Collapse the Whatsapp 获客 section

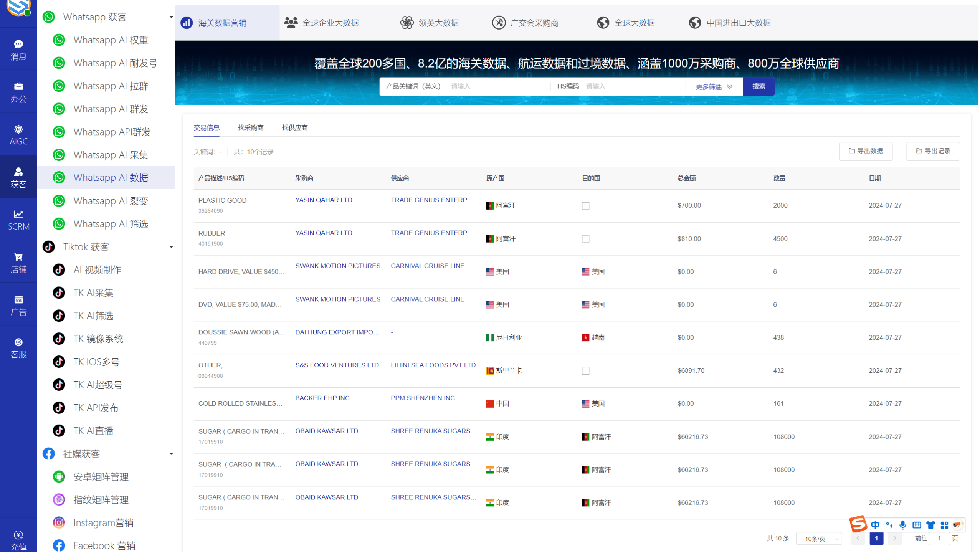(171, 17)
